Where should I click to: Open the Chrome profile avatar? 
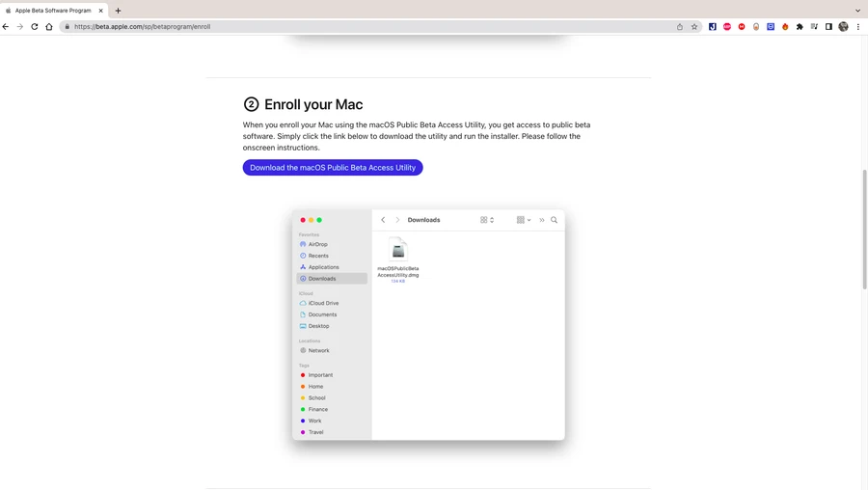[x=843, y=27]
